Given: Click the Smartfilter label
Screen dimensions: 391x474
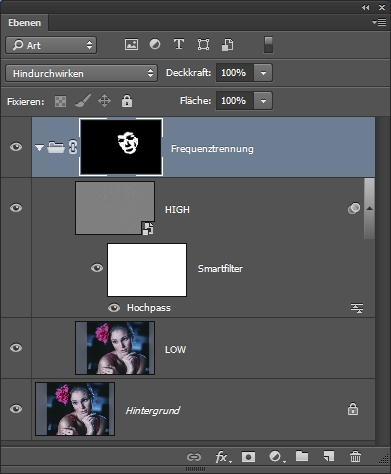Looking at the screenshot, I should click(x=220, y=269).
